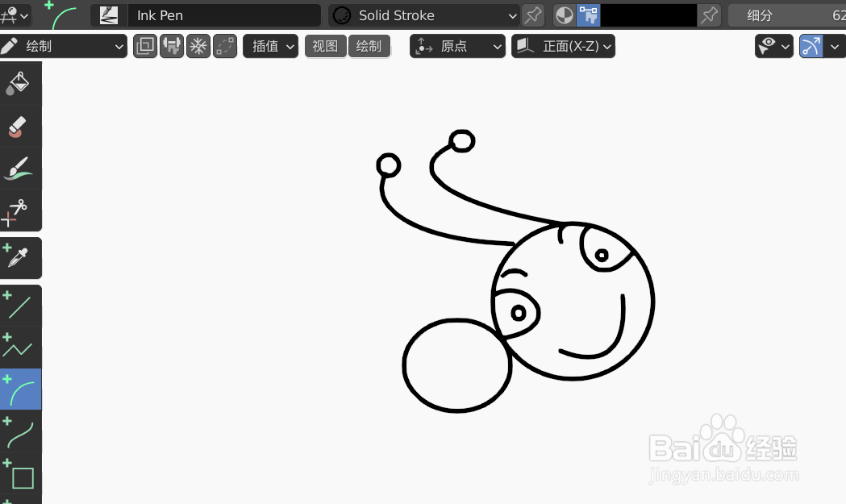Expand the curve editing options arrow
The height and width of the screenshot is (504, 846).
835,47
